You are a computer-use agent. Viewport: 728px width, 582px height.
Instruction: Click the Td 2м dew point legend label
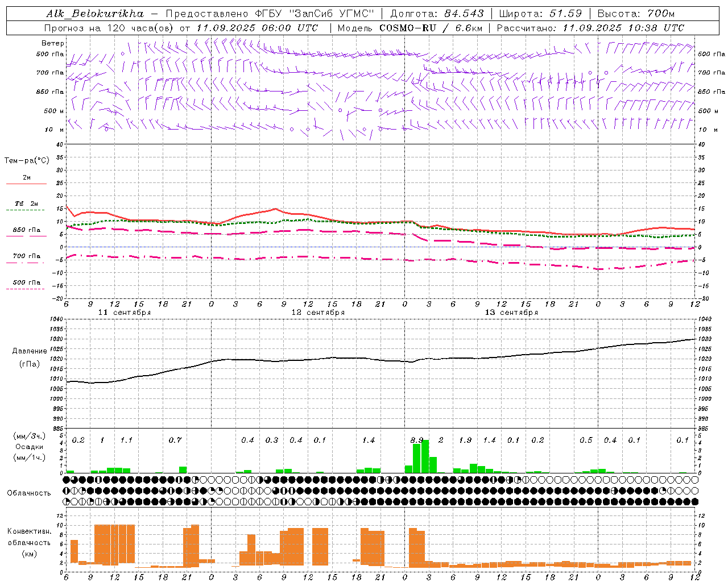click(27, 203)
